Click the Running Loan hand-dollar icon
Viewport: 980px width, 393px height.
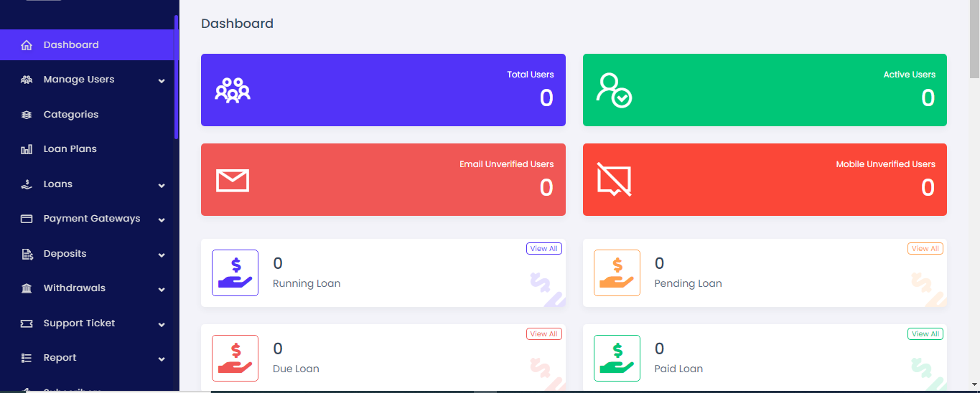pyautogui.click(x=235, y=273)
